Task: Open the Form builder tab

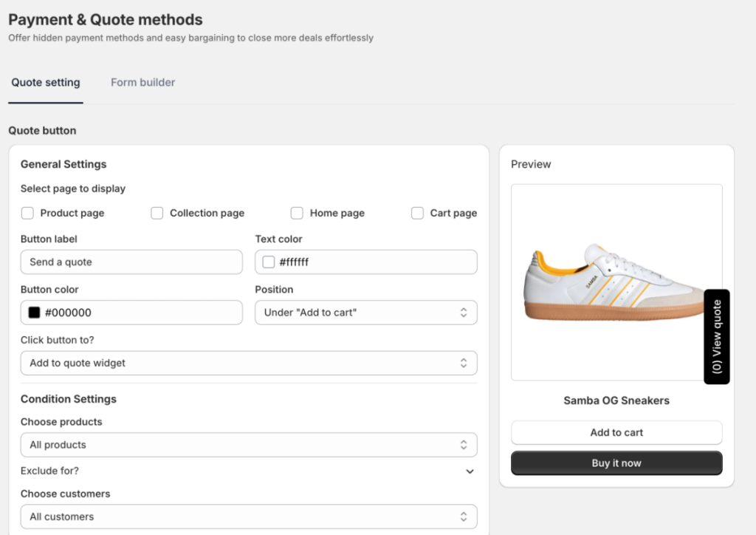Action: [x=142, y=83]
